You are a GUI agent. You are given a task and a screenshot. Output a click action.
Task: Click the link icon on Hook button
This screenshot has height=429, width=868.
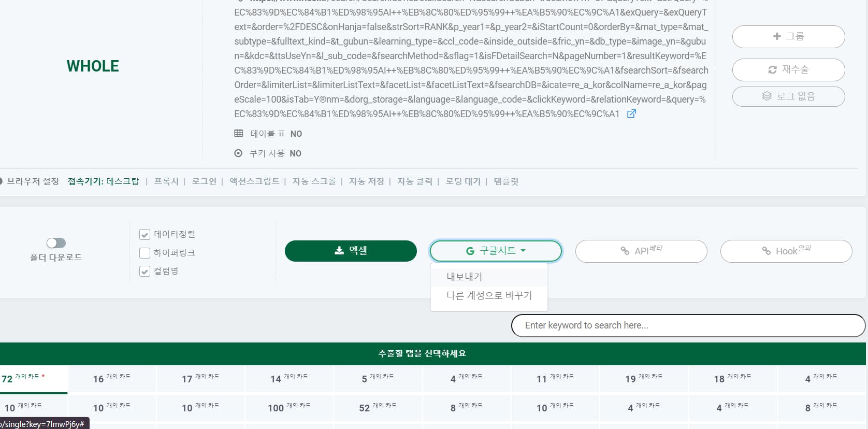click(x=766, y=251)
